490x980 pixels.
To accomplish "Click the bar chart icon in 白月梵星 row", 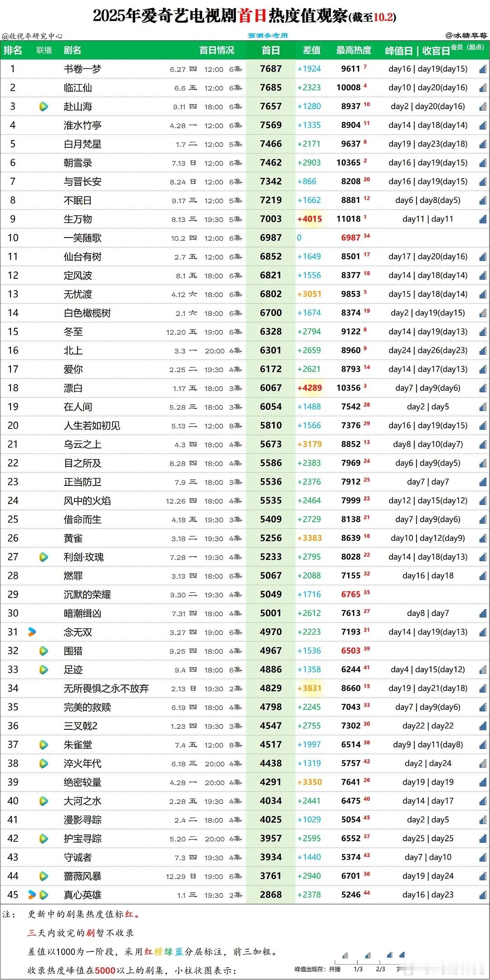I will point(483,144).
